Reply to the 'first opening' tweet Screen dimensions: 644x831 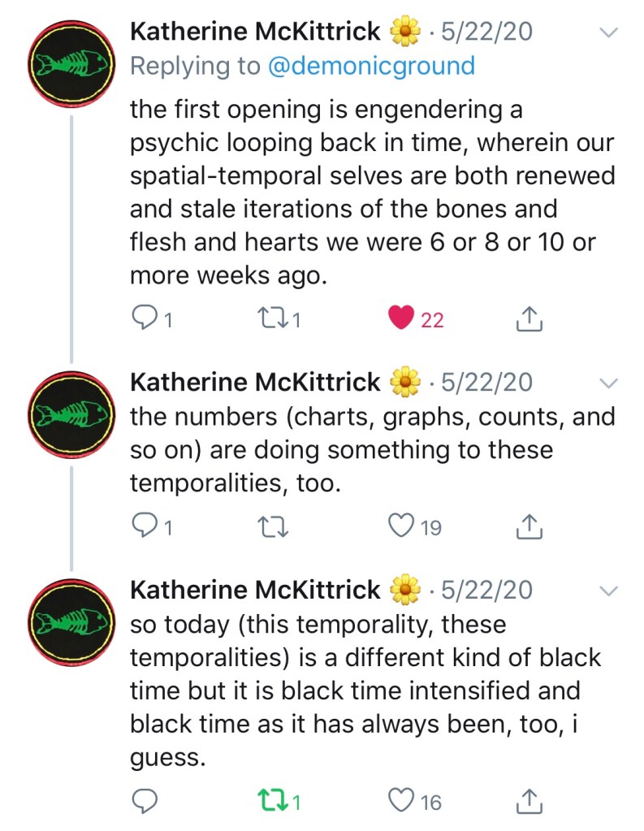144,319
